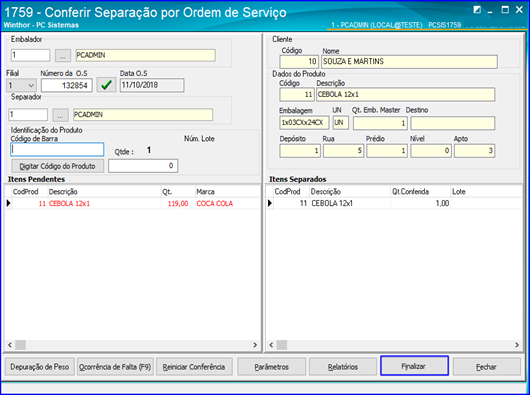Click the row indicator arrow in Itens Separados

(270, 203)
